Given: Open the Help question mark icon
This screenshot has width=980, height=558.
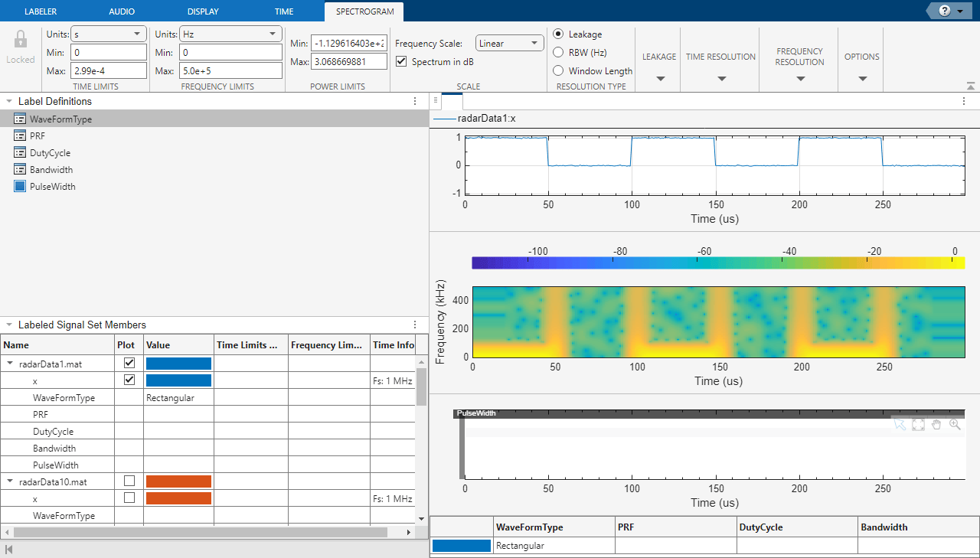Looking at the screenshot, I should [x=944, y=11].
